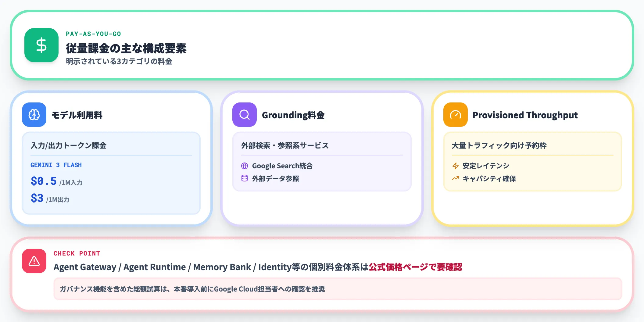The image size is (644, 322).
Task: Select the GEMINI 3 FLASH label
Action: 56,165
